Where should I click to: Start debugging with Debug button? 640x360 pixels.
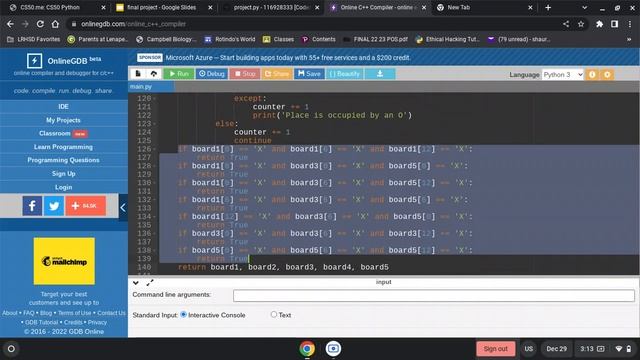[211, 74]
